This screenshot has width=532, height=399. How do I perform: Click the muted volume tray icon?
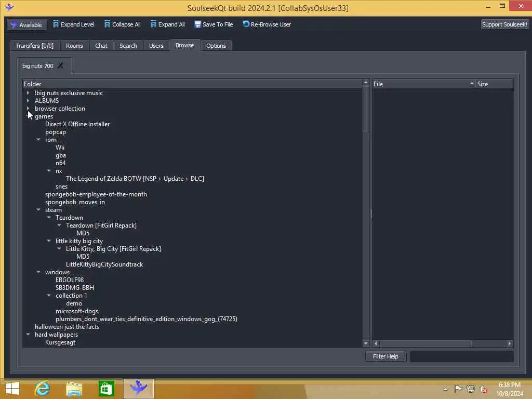pos(483,389)
